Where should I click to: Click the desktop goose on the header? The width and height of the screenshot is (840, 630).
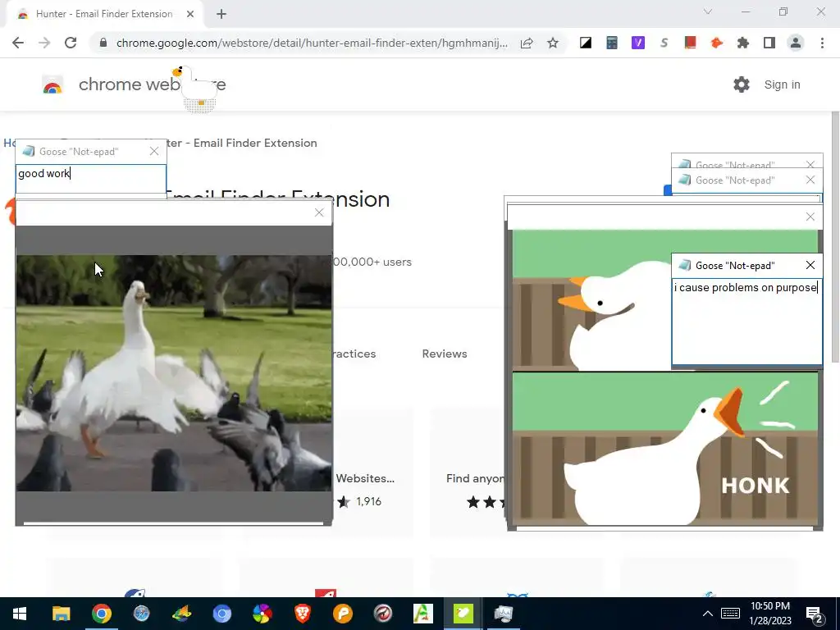pyautogui.click(x=194, y=87)
